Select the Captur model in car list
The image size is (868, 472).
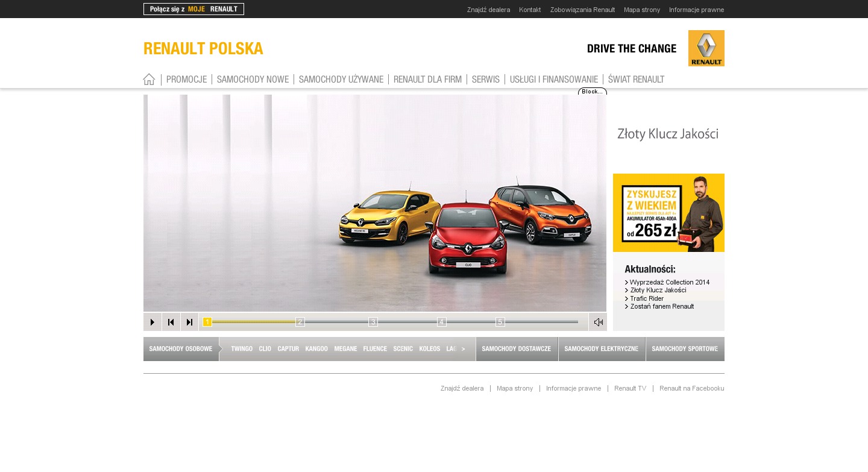click(288, 349)
